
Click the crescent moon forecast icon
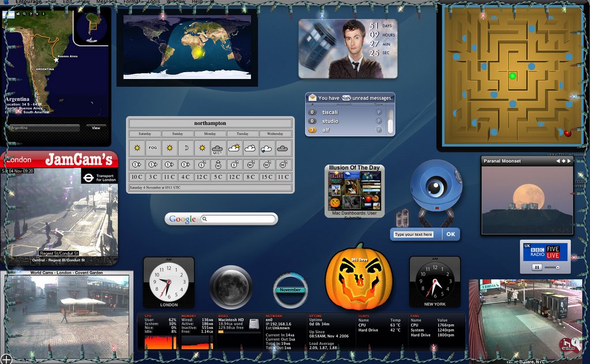pos(186,148)
